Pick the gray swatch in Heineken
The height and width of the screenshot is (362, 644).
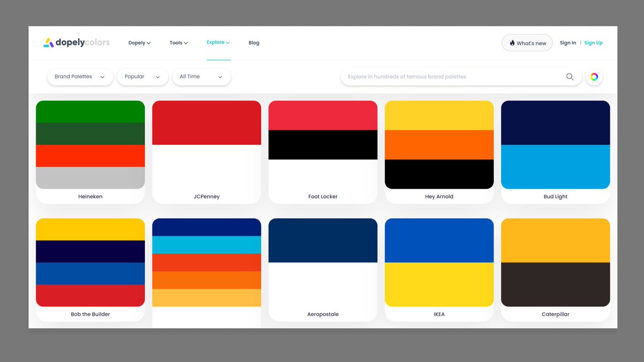point(90,178)
